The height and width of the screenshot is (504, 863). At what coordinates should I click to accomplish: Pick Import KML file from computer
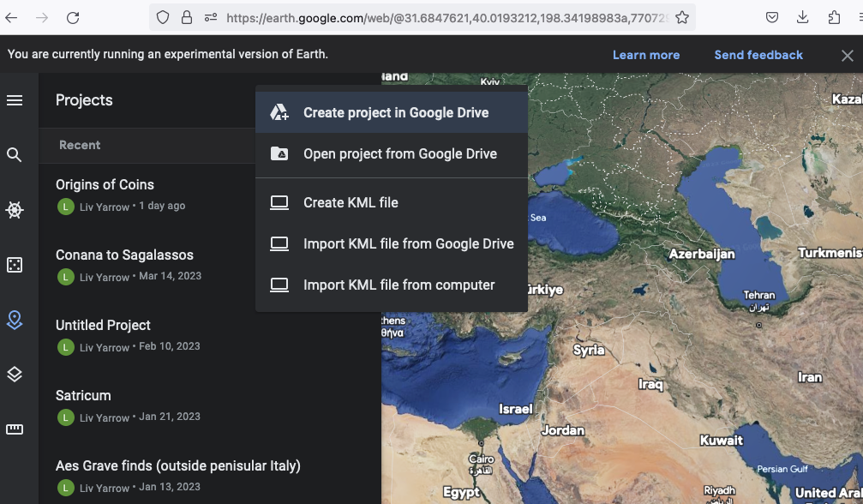[399, 285]
